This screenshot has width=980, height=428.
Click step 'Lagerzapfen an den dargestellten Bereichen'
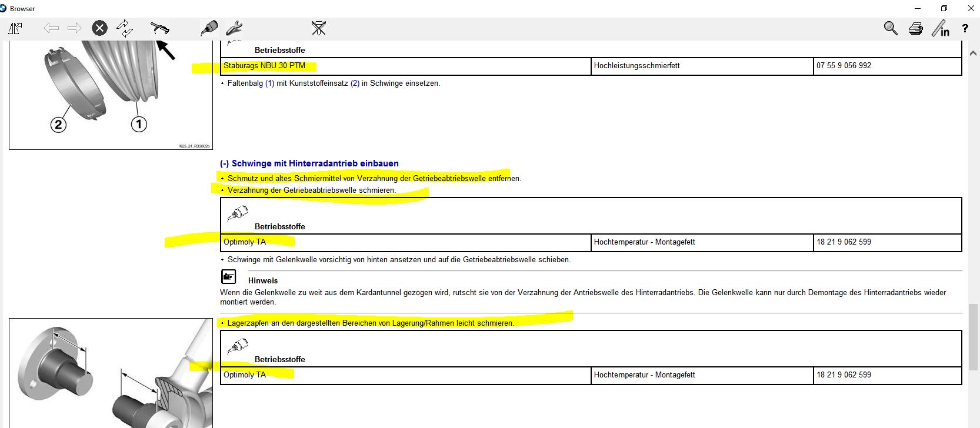tap(371, 323)
